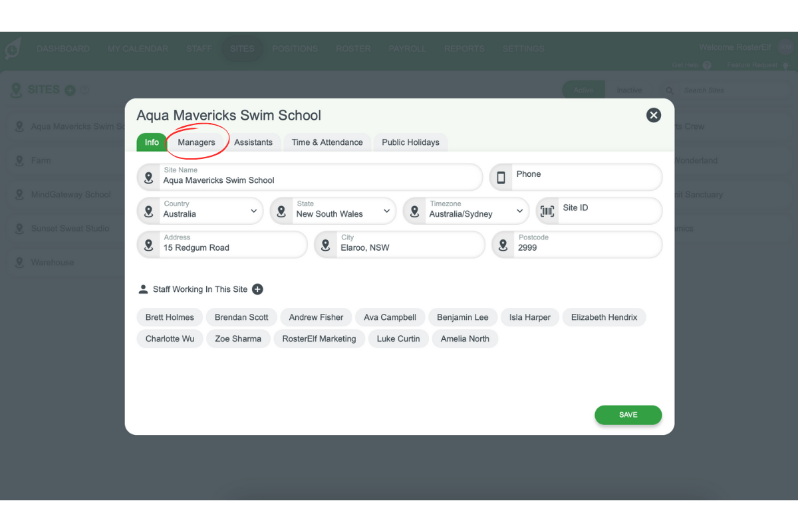This screenshot has height=532, width=798.
Task: Switch to the Public Holidays tab
Action: pyautogui.click(x=410, y=142)
